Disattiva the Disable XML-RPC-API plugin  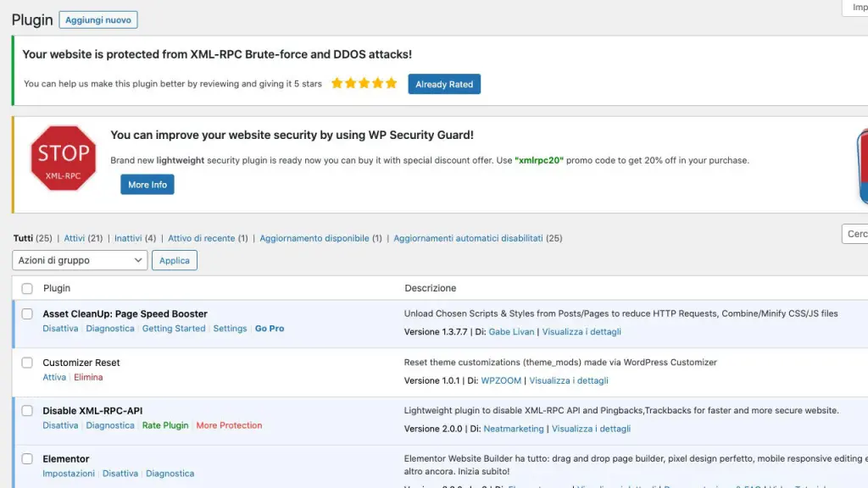point(60,425)
